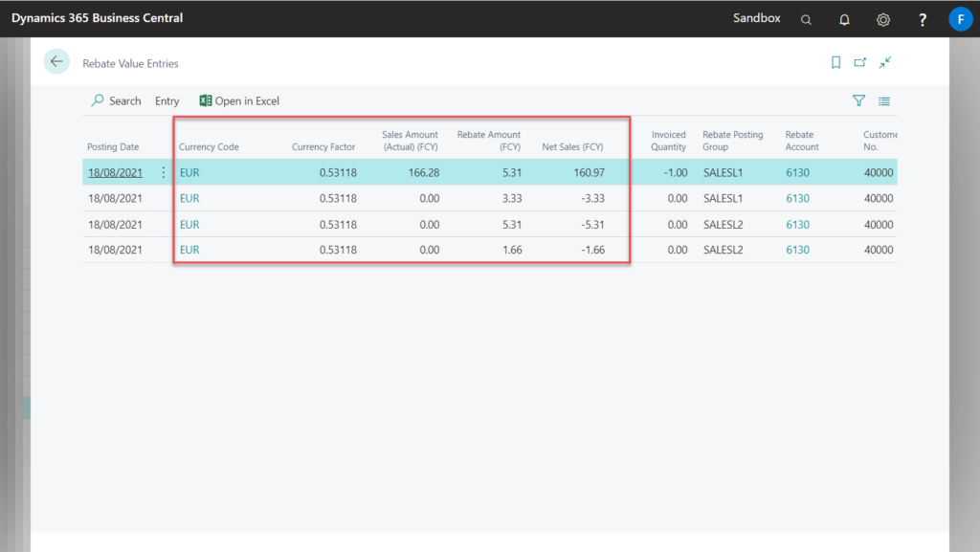Collapse the page with the shrink arrows icon

coord(885,62)
